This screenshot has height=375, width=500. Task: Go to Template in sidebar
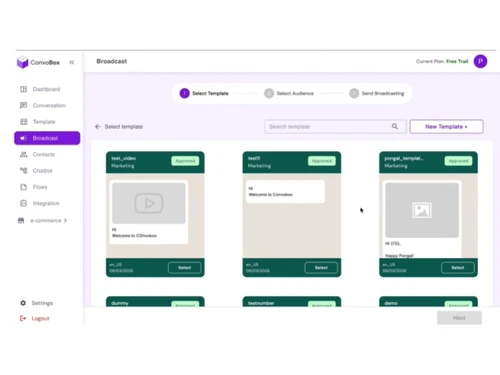[44, 122]
